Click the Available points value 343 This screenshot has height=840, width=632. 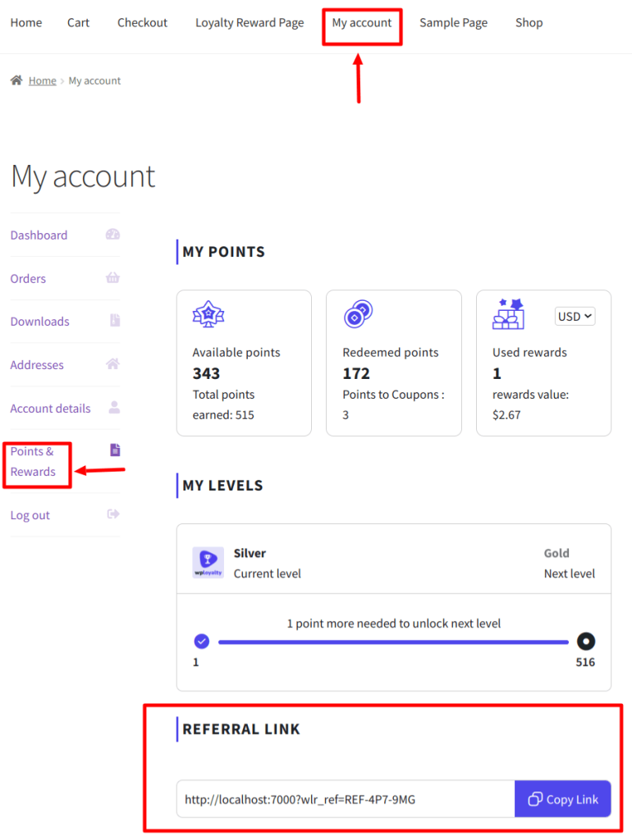coord(206,373)
